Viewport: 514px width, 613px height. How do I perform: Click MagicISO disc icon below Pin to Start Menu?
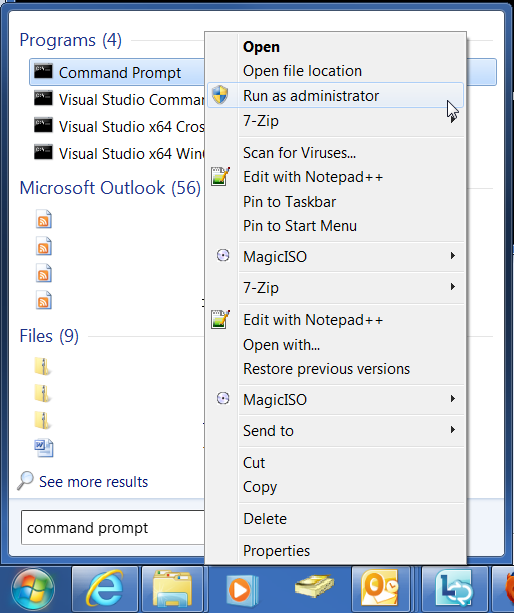(x=223, y=256)
